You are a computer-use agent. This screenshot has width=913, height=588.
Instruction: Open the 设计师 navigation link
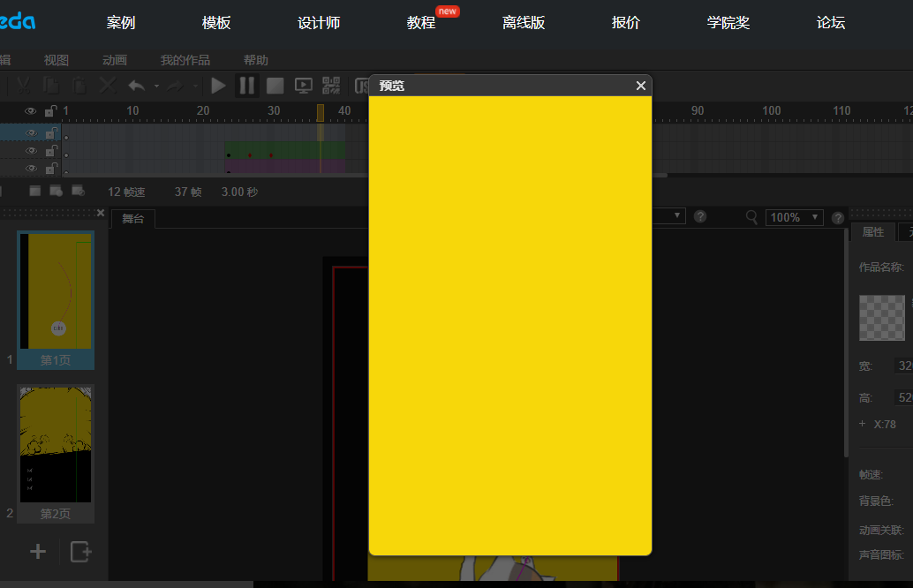point(319,23)
